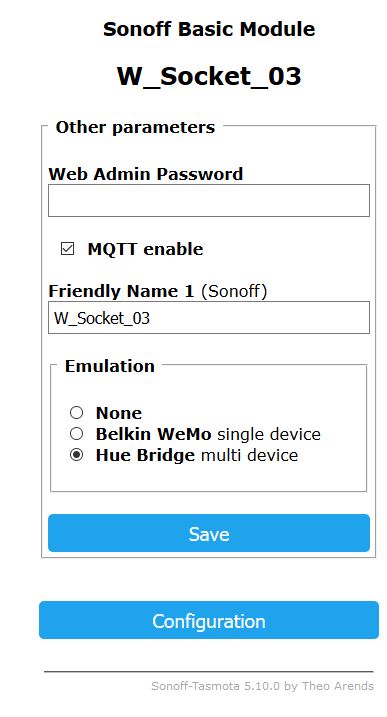Click the Friendly Name 1 field containing W_Socket_03

(x=209, y=317)
